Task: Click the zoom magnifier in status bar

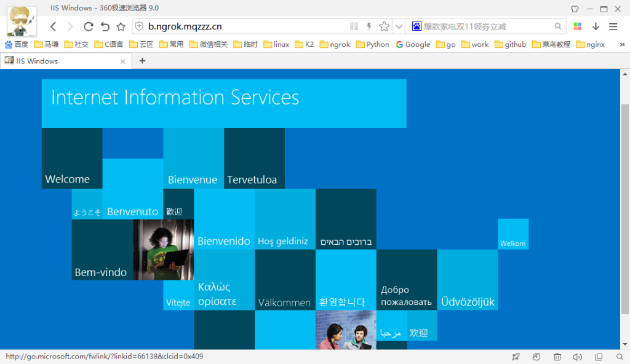Action: (620, 357)
